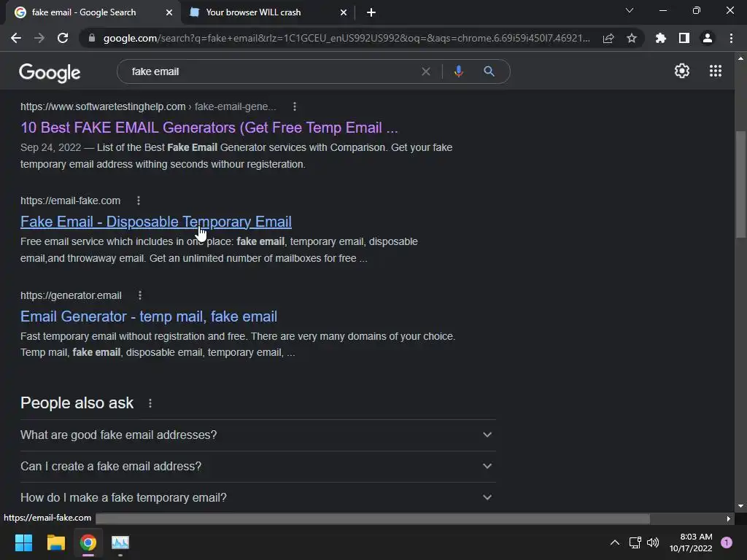Click the softwaretestinghelp.com URL breadcrumb
The height and width of the screenshot is (560, 747).
[148, 106]
